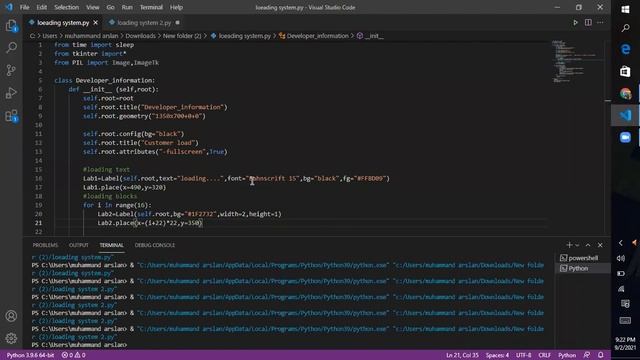640x360 pixels.
Task: Open Windows search in taskbar
Action: (625, 28)
